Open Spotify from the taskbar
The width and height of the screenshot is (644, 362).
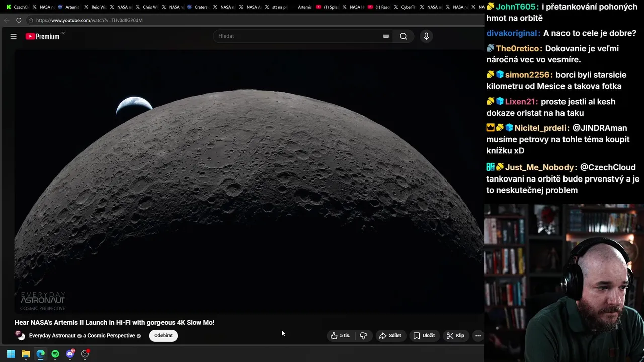[55, 354]
